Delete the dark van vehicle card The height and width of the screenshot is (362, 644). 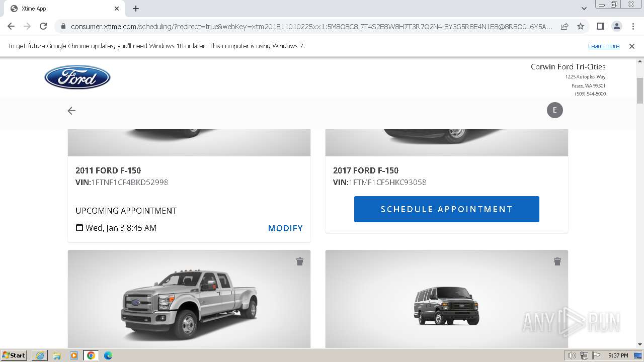(x=557, y=261)
